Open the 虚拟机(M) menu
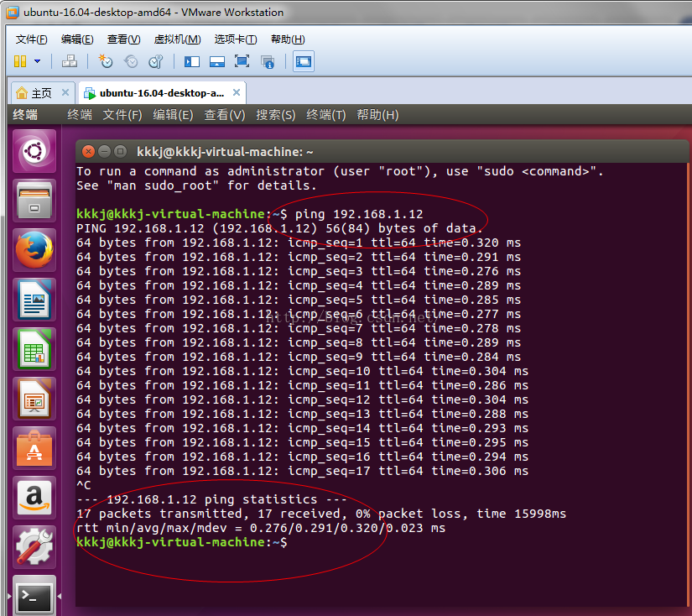Image resolution: width=692 pixels, height=616 pixels. (178, 39)
